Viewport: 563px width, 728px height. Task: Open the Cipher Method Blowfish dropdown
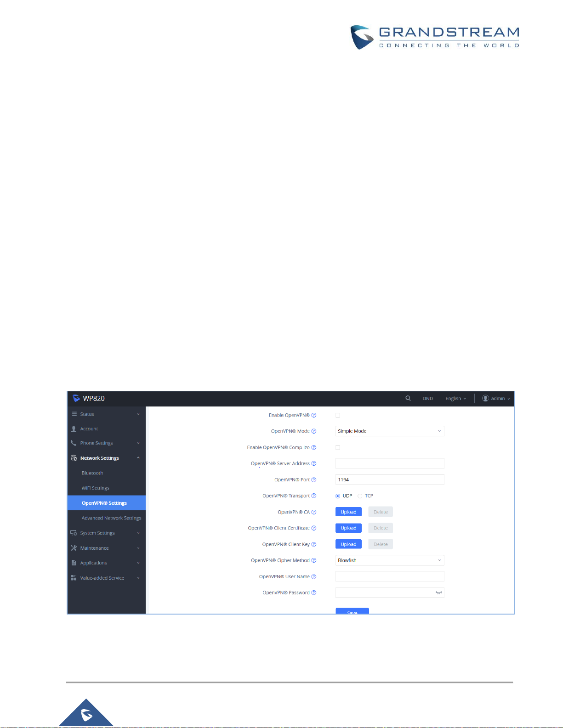(390, 560)
